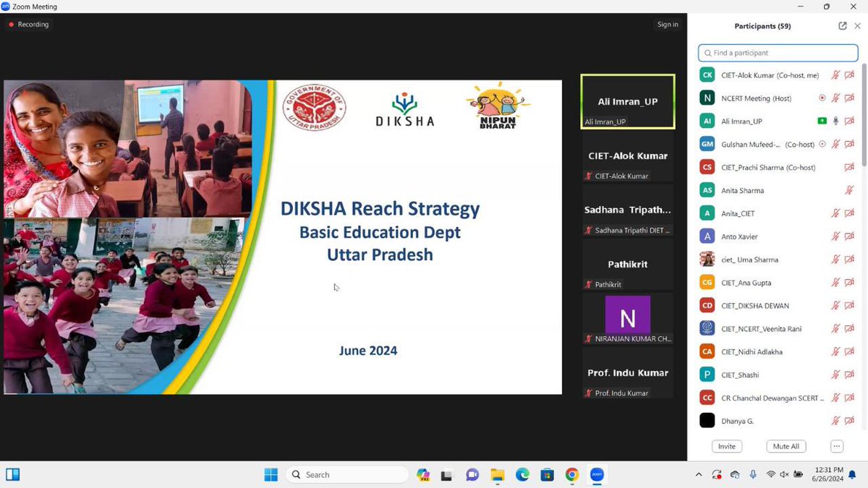Screen dimensions: 868x488
Task: Click the Mute All button
Action: (786, 446)
